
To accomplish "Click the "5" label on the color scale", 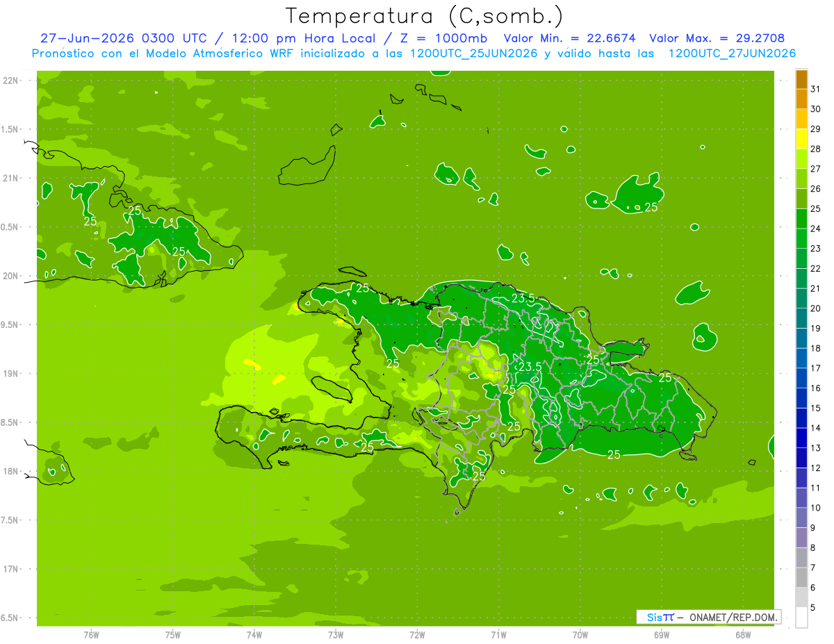I will pos(813,608).
